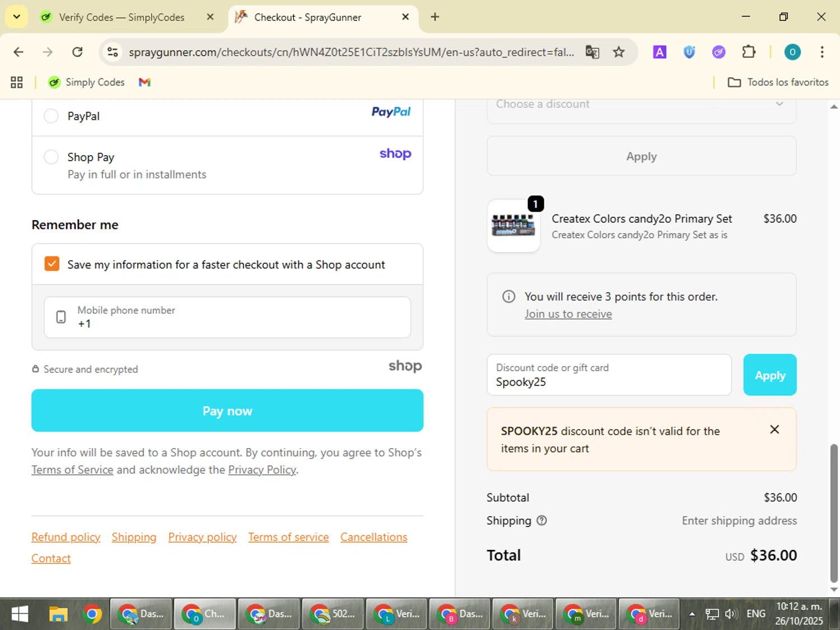The image size is (840, 630).
Task: Focus the Discount code or gift card field
Action: 609,375
